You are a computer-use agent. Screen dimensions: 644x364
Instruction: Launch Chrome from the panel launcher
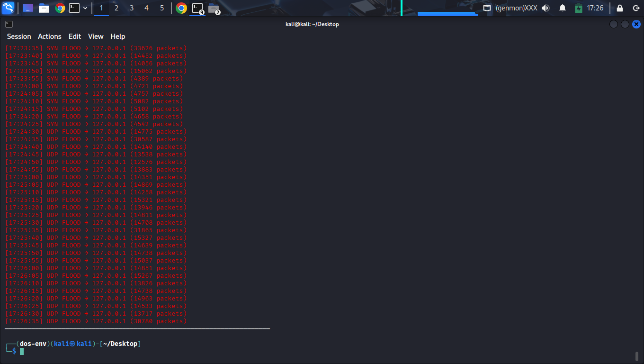[60, 8]
